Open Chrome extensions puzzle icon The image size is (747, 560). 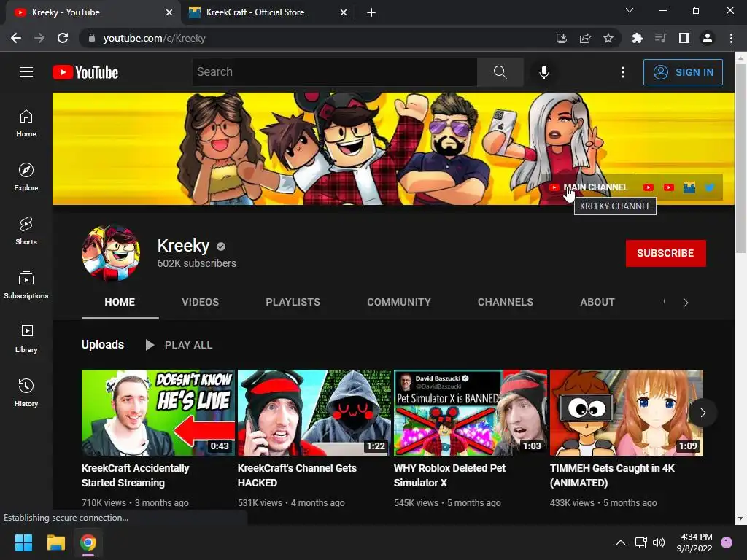coord(637,38)
